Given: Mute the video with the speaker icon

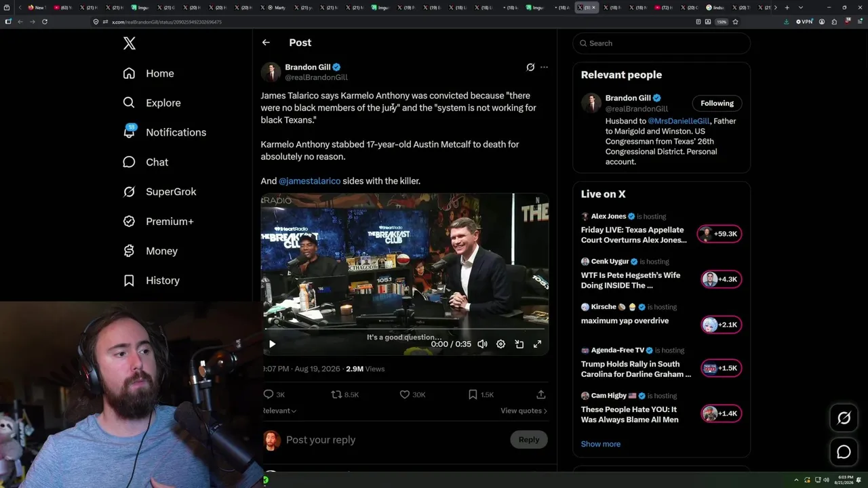Looking at the screenshot, I should click(482, 344).
